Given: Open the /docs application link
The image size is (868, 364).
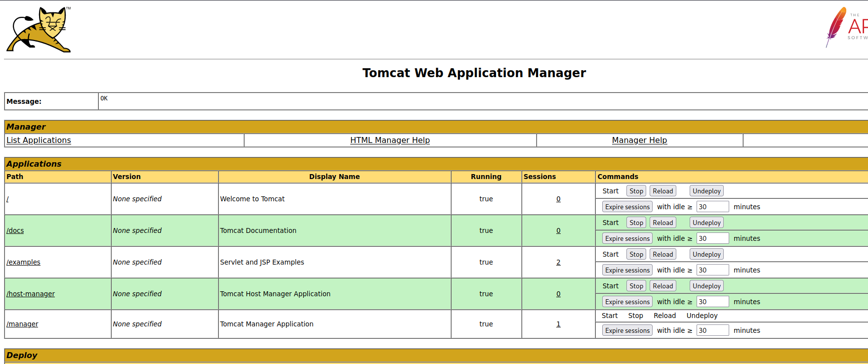Looking at the screenshot, I should point(15,230).
